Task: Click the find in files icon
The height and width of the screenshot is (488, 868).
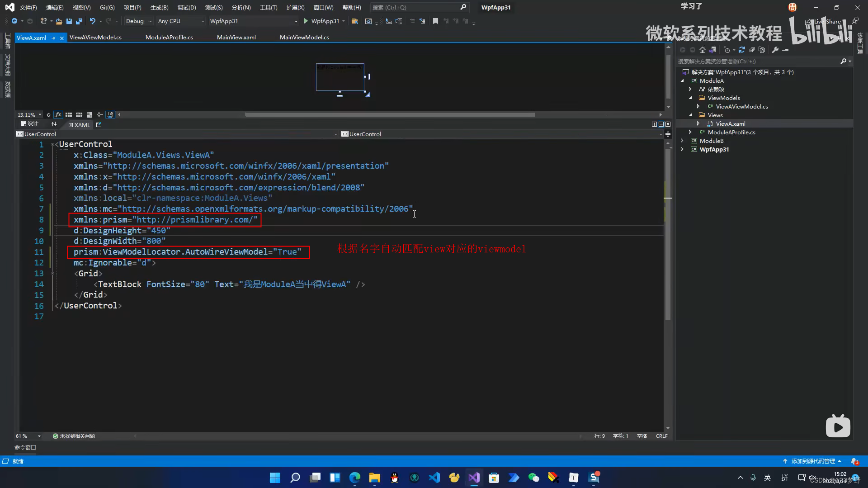Action: (x=355, y=21)
